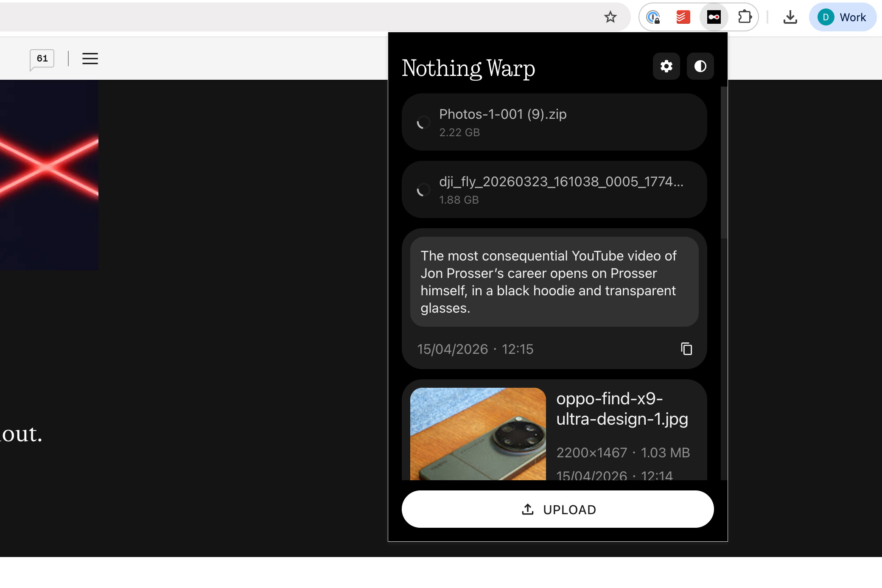The height and width of the screenshot is (588, 882).
Task: Open the comments counter showing 61
Action: coord(42,59)
